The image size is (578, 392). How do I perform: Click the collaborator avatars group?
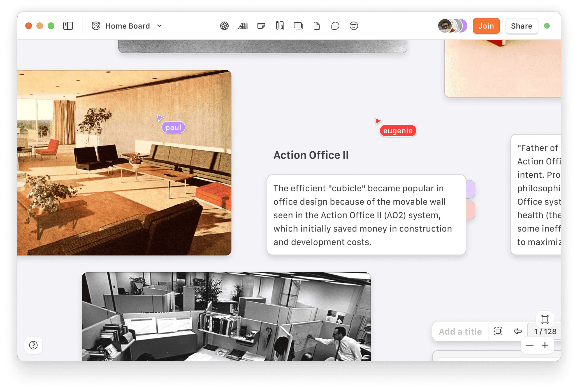coord(452,26)
